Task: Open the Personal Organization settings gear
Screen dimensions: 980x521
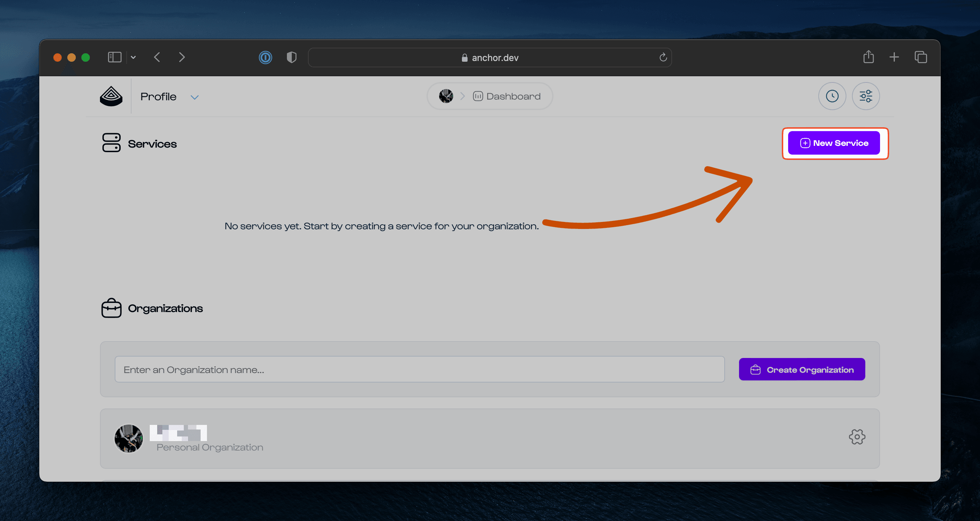Action: click(857, 437)
